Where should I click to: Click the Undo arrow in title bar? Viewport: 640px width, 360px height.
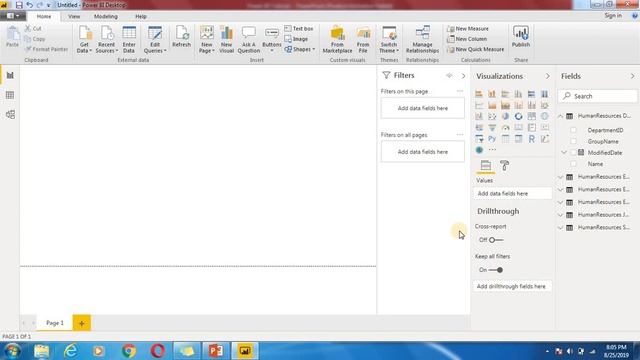(x=29, y=5)
